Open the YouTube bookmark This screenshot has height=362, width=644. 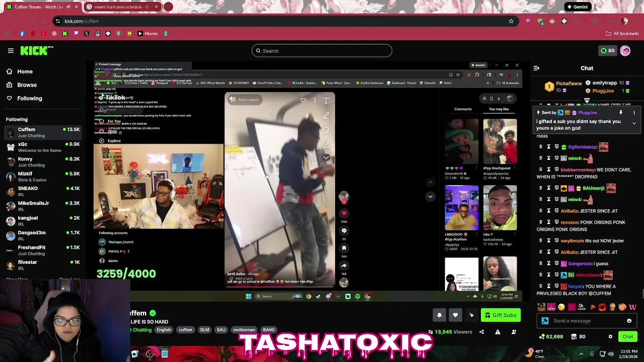43,34
